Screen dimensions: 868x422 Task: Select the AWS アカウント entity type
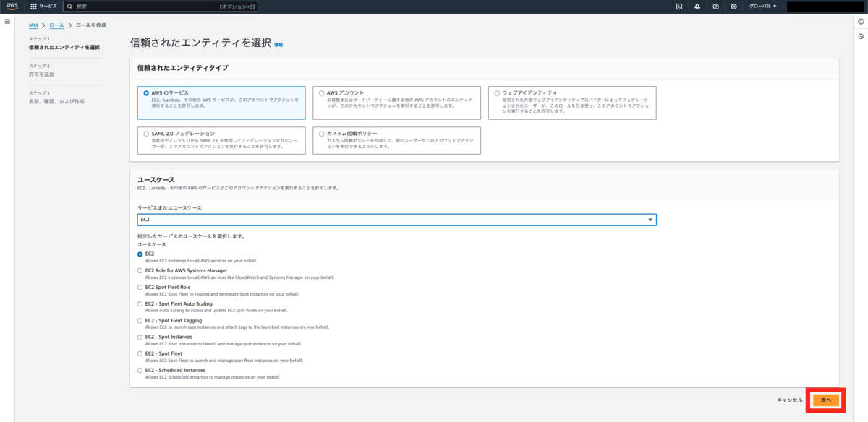point(397,103)
